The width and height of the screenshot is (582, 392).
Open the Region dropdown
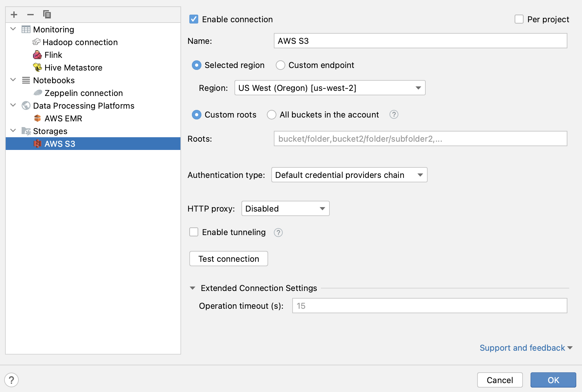(330, 88)
